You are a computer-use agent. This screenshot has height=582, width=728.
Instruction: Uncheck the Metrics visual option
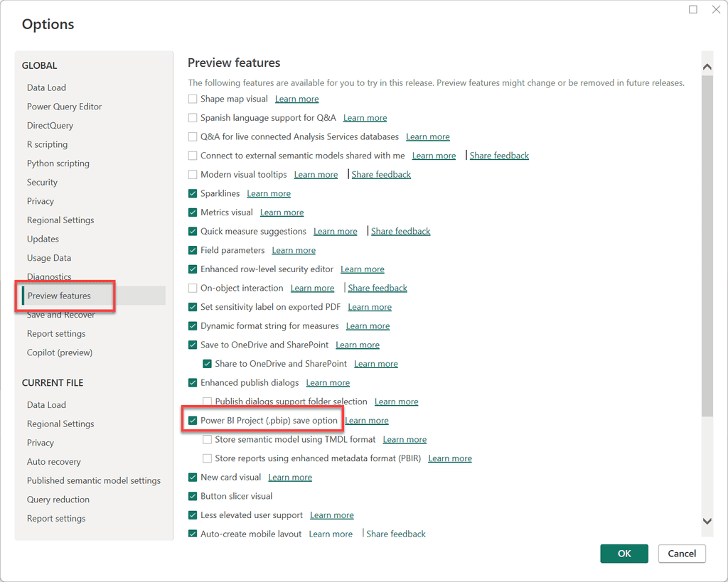click(x=192, y=212)
